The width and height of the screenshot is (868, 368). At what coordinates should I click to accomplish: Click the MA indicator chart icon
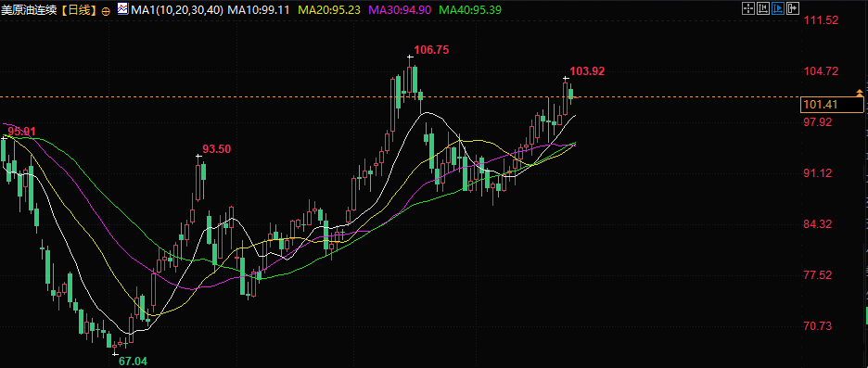point(123,9)
